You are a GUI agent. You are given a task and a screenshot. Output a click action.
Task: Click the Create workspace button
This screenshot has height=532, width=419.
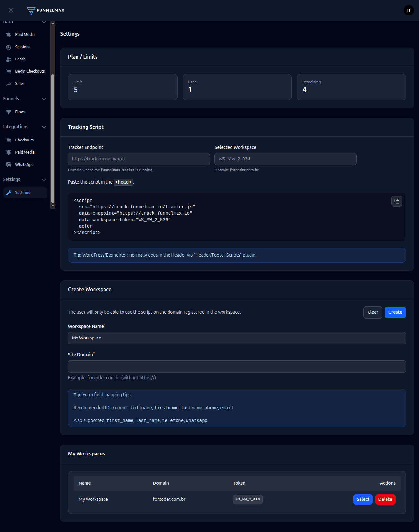(395, 312)
